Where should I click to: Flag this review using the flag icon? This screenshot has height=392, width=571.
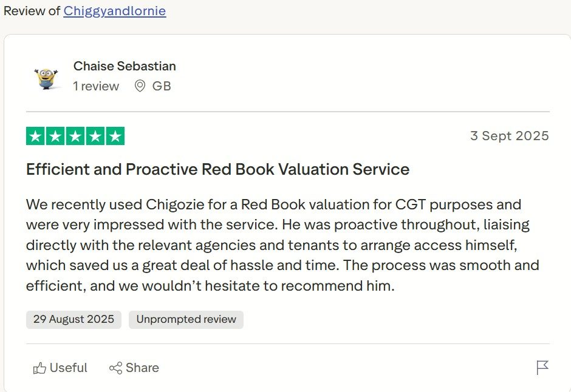(x=542, y=368)
